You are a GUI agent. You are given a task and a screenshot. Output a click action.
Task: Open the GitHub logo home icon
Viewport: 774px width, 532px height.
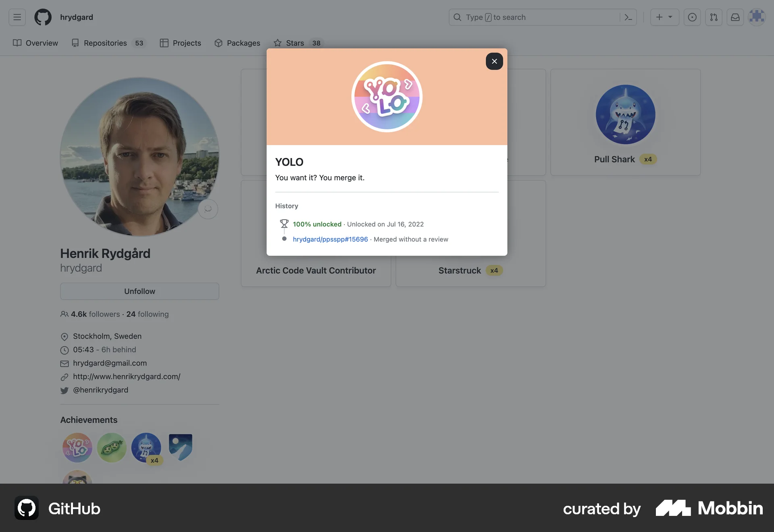pos(42,17)
